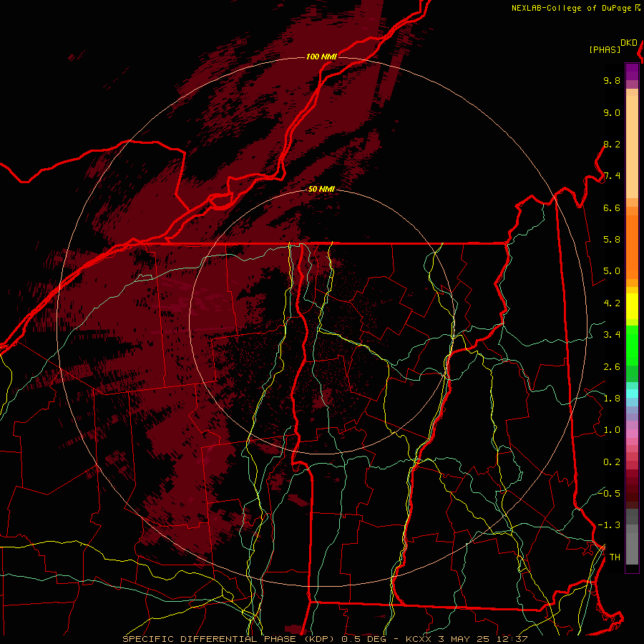Viewport: 644px width, 644px height.
Task: Click the 7.4 legend value
Action: tap(612, 176)
